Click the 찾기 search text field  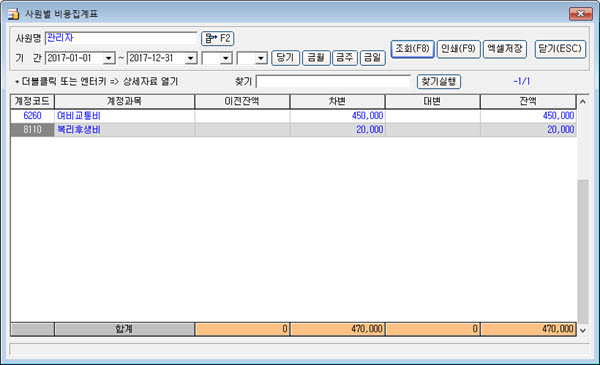coord(333,81)
